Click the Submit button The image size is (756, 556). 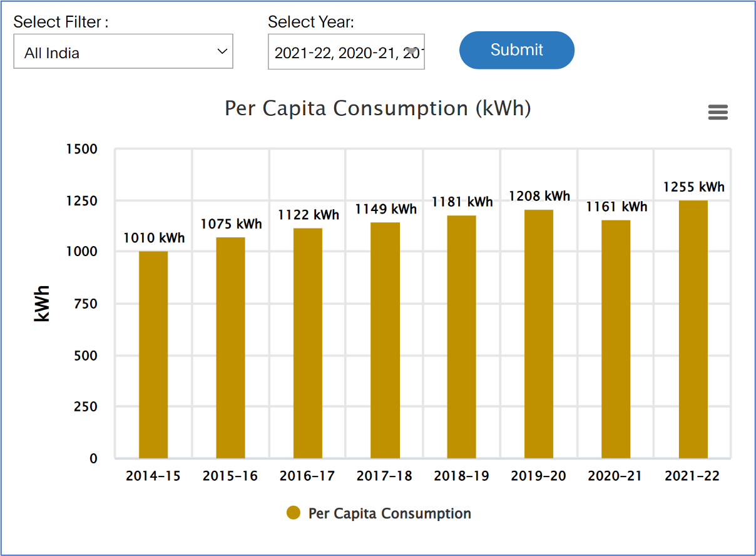pyautogui.click(x=516, y=50)
